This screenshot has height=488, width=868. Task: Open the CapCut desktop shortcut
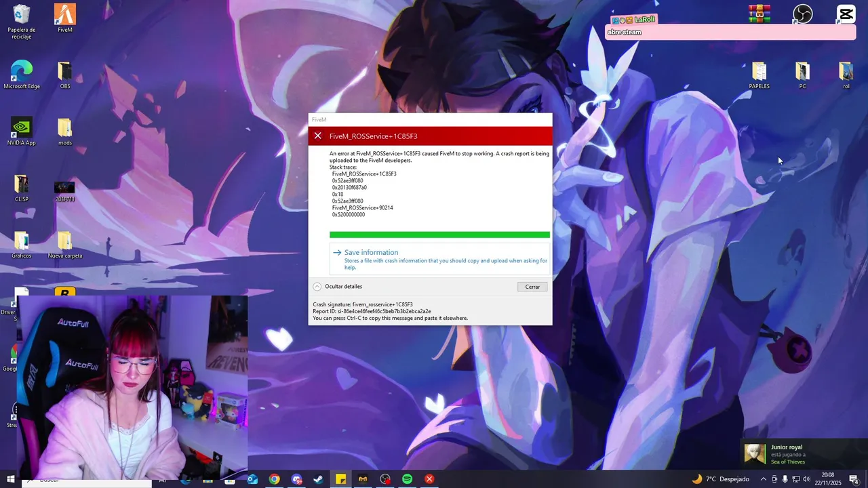pyautogui.click(x=846, y=14)
